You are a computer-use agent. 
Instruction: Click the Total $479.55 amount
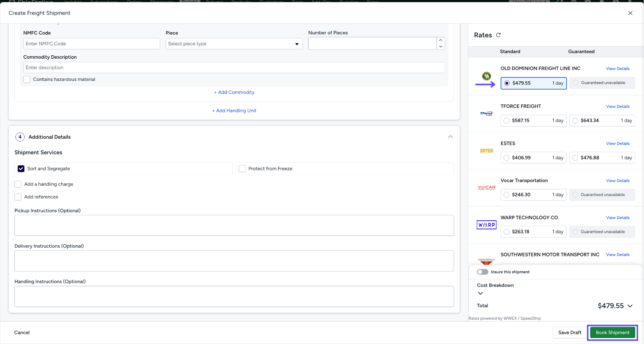pyautogui.click(x=610, y=306)
